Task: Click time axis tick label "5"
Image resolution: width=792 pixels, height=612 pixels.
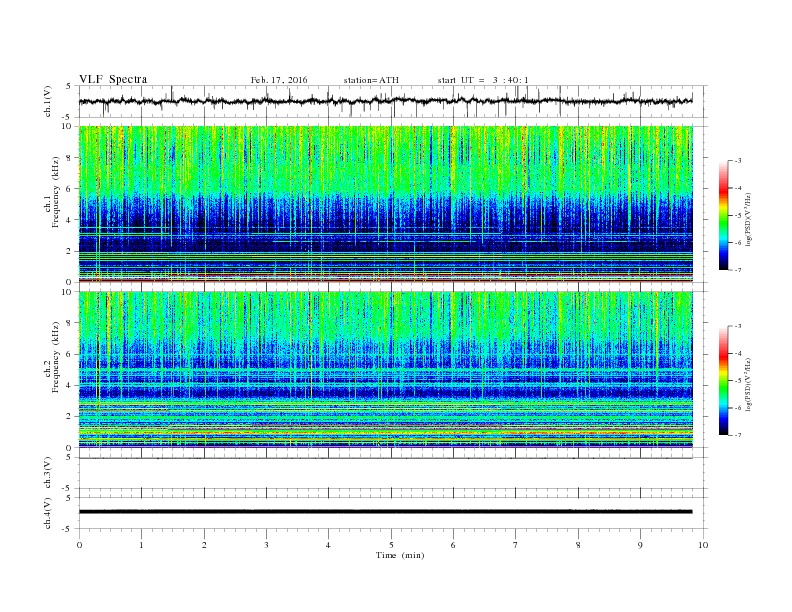Action: pyautogui.click(x=391, y=545)
